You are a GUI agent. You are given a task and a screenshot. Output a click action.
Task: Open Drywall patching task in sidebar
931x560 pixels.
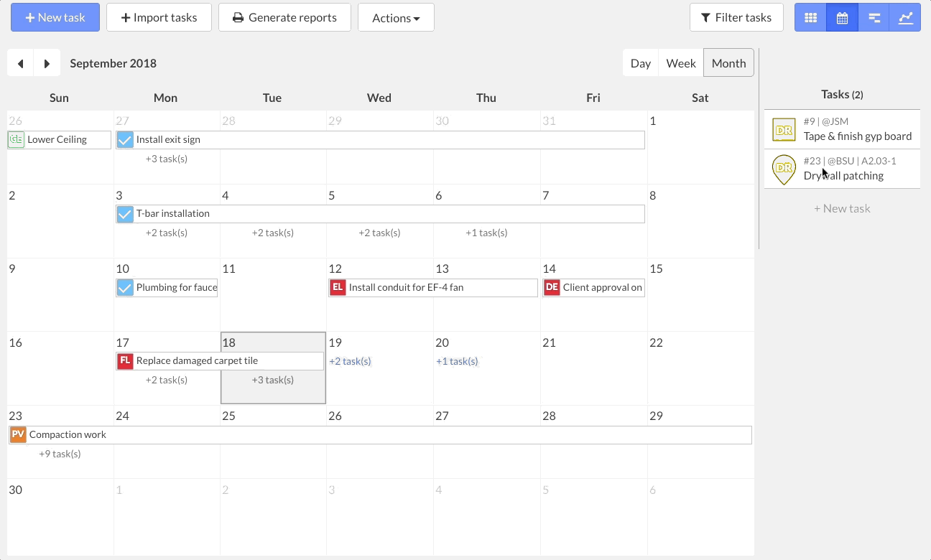pos(842,169)
